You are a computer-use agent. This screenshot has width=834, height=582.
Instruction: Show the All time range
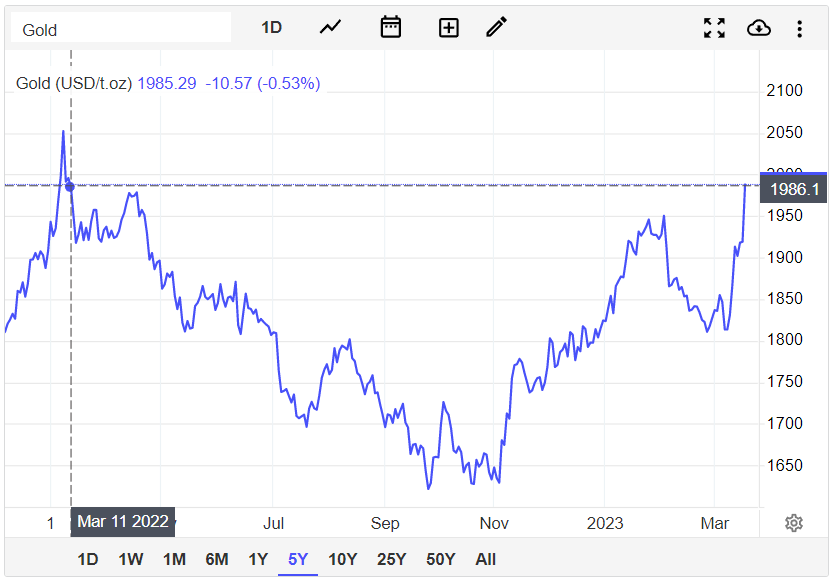click(x=485, y=559)
